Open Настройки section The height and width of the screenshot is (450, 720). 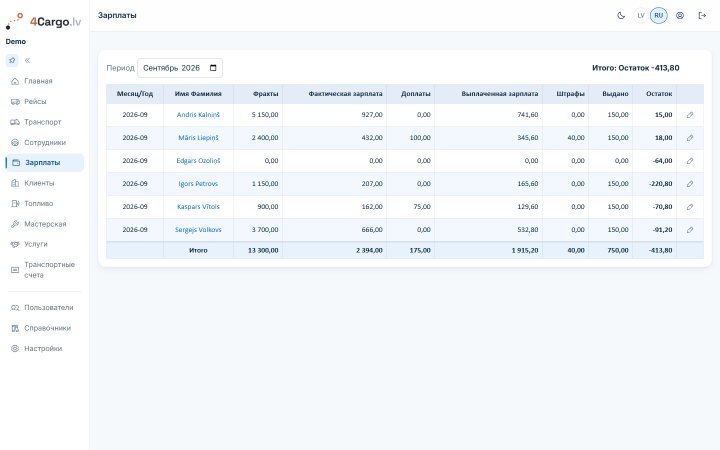[x=45, y=349]
